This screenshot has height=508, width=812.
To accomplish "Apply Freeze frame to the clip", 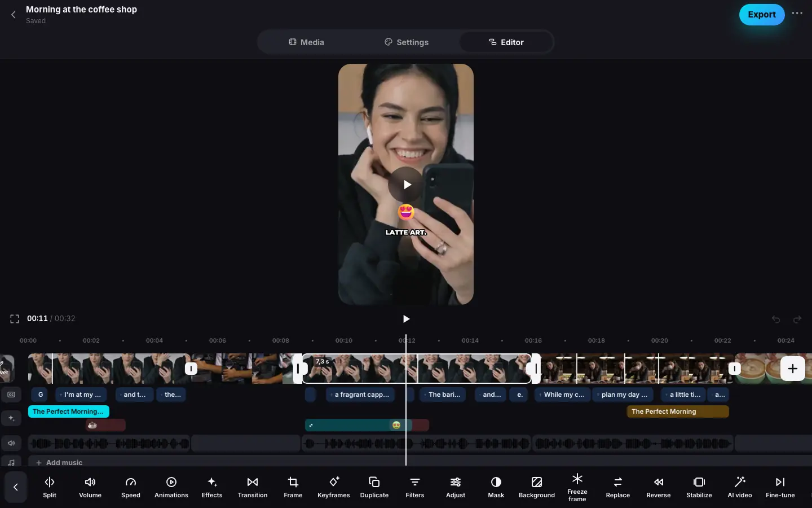I will (577, 487).
